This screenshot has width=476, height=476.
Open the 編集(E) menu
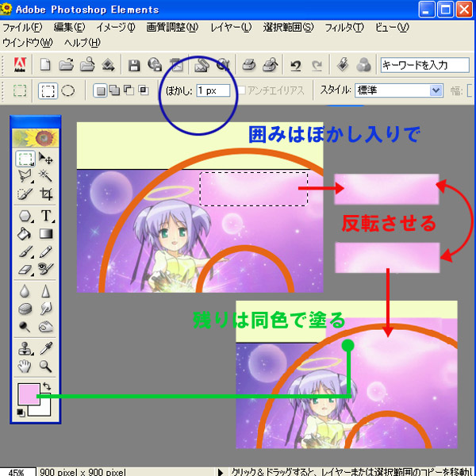pyautogui.click(x=69, y=28)
